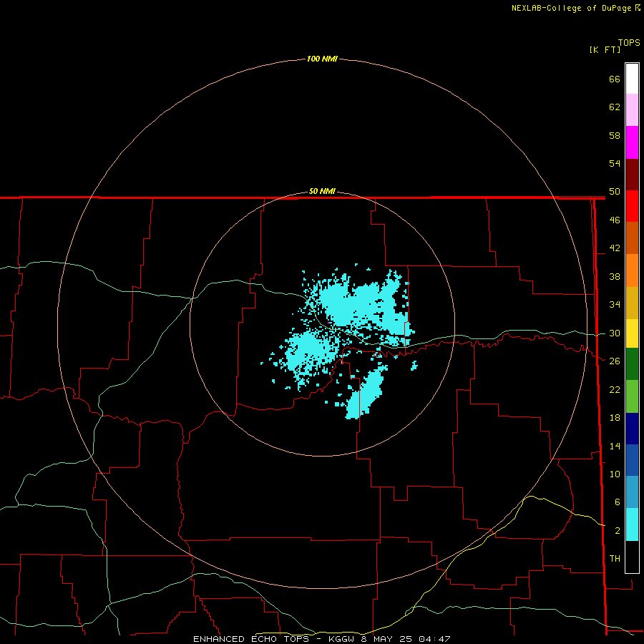Click the legend value 34
Viewport: 644px width, 644px height.
[615, 304]
